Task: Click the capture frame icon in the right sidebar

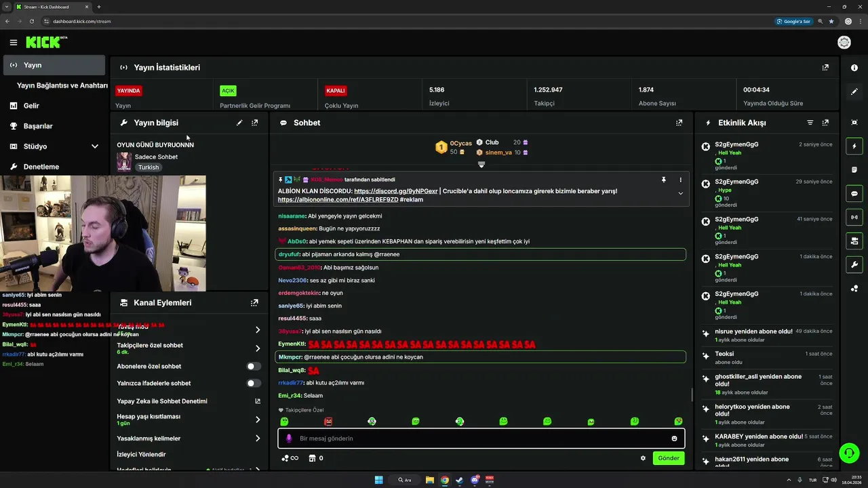Action: (854, 122)
